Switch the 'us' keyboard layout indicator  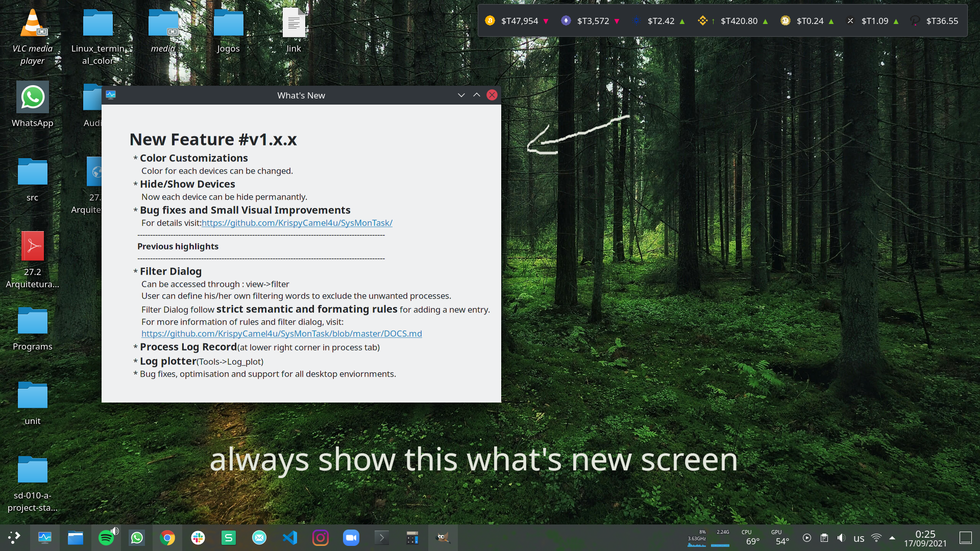(859, 538)
